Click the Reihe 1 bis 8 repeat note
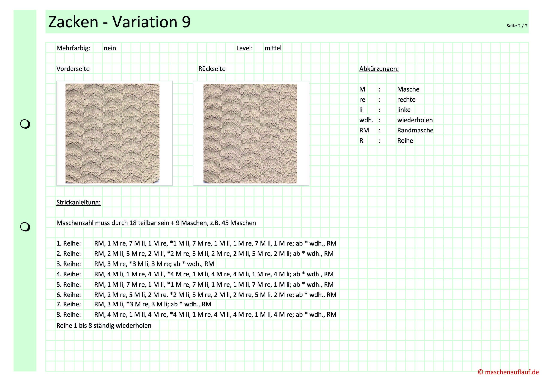 pyautogui.click(x=104, y=326)
